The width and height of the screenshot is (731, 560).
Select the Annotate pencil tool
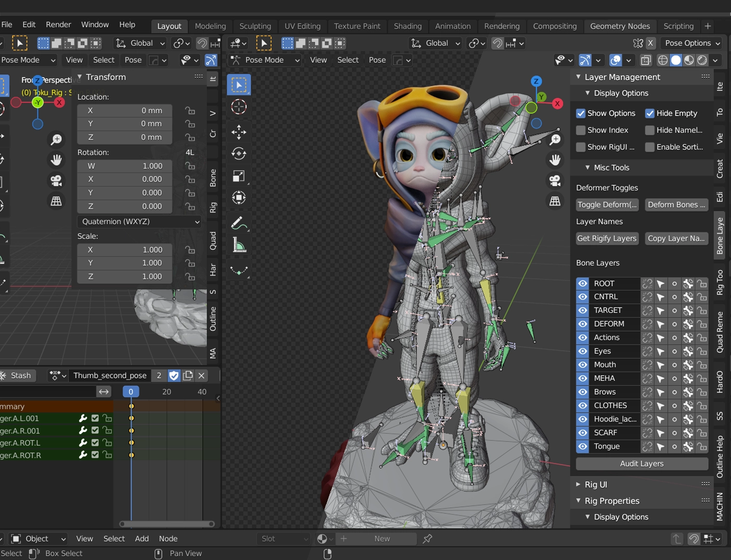pyautogui.click(x=239, y=223)
